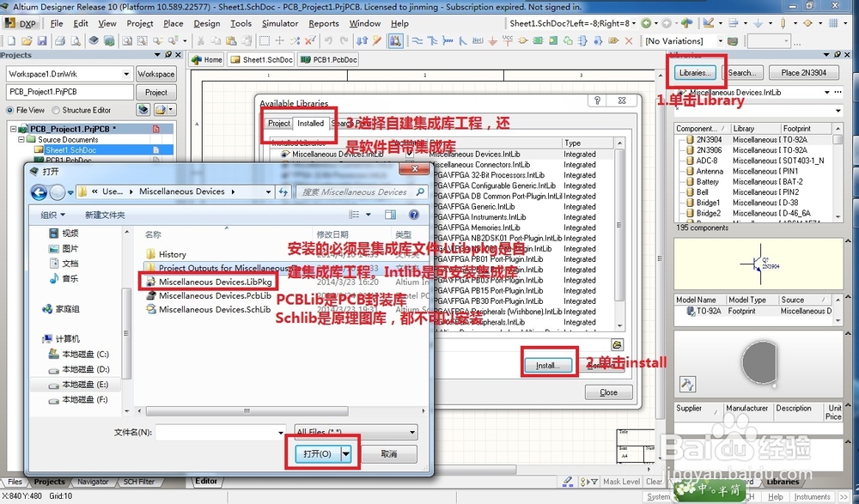Viewport: 859px width, 504px height.
Task: Open the split arrow beside 打开(O)
Action: pyautogui.click(x=346, y=453)
